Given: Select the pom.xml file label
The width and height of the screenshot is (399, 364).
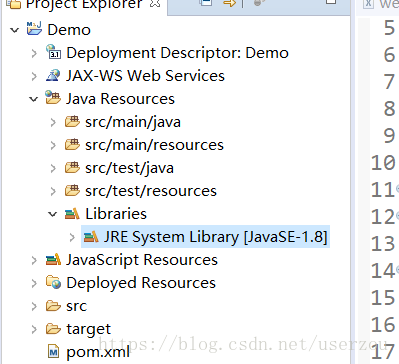Looking at the screenshot, I should pyautogui.click(x=98, y=352).
